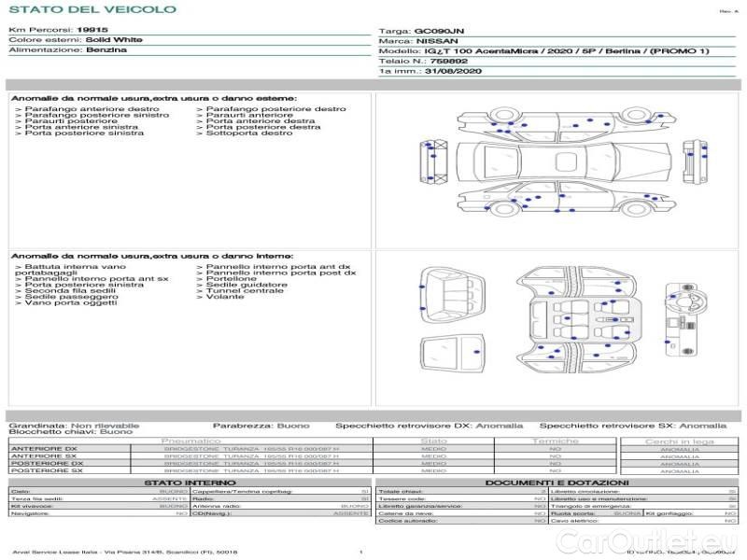
Task: Select the 'Catene da neve' label
Action: (x=406, y=514)
